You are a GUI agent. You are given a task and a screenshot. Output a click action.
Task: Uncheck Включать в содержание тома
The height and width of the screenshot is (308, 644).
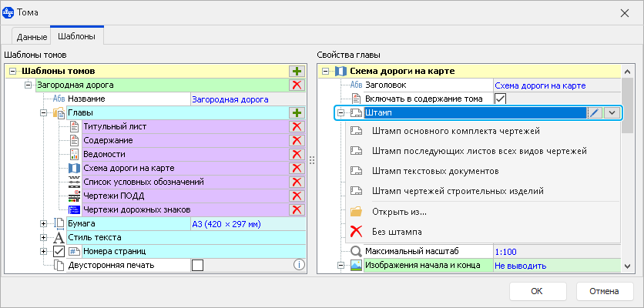pos(500,99)
